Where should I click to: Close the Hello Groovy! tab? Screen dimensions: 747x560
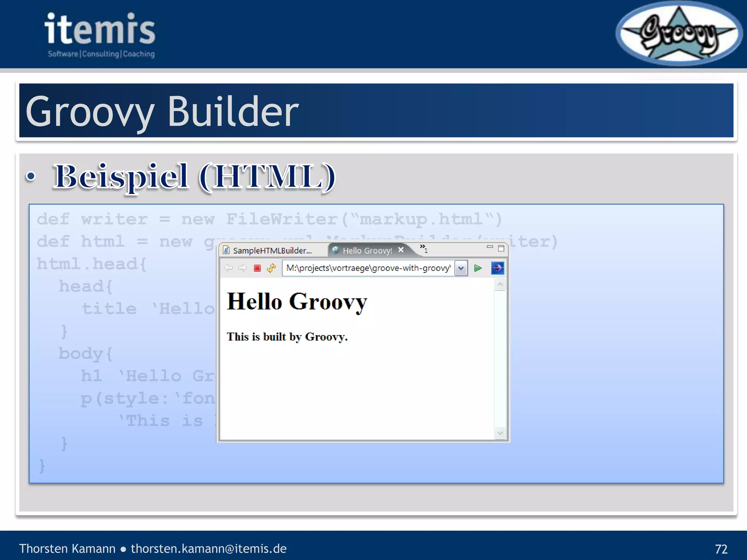coord(401,250)
